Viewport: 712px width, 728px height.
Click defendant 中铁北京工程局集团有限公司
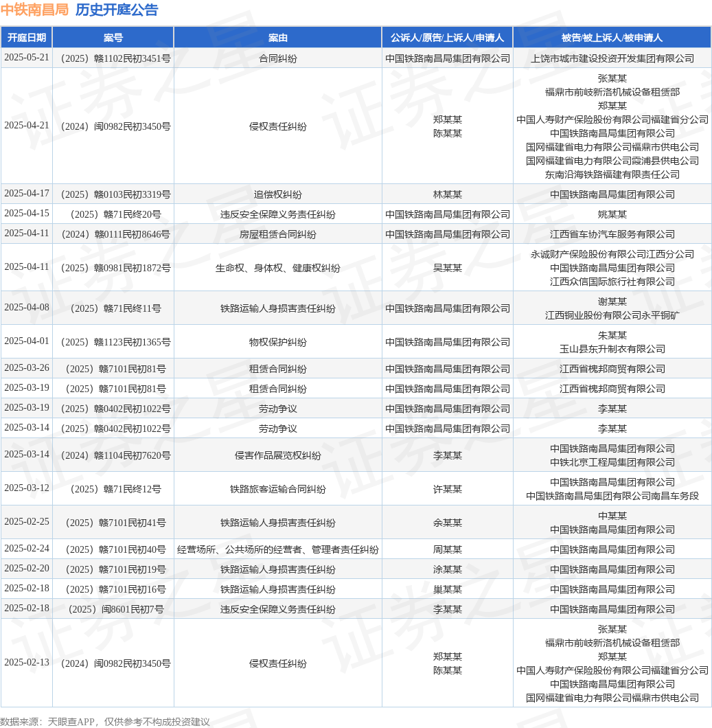612,462
